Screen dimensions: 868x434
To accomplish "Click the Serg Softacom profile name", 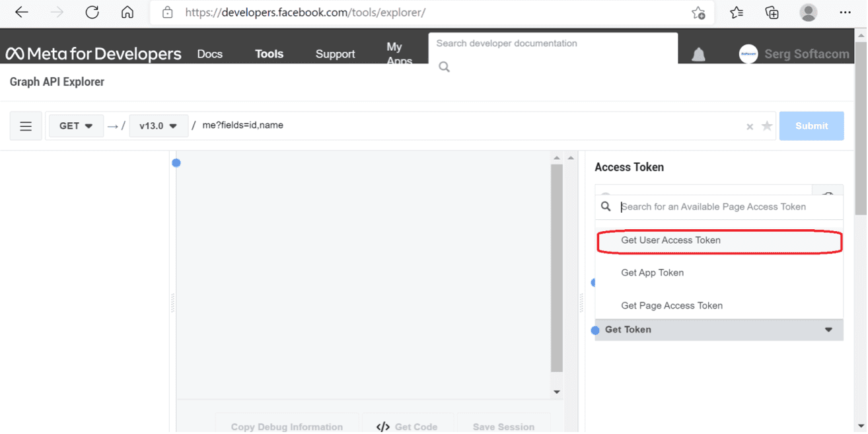I will click(807, 54).
